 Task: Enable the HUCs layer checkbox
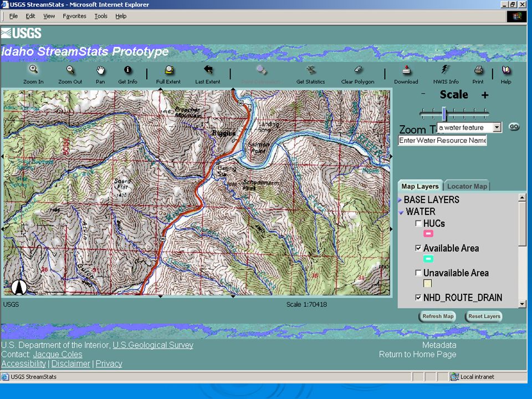pyautogui.click(x=418, y=223)
